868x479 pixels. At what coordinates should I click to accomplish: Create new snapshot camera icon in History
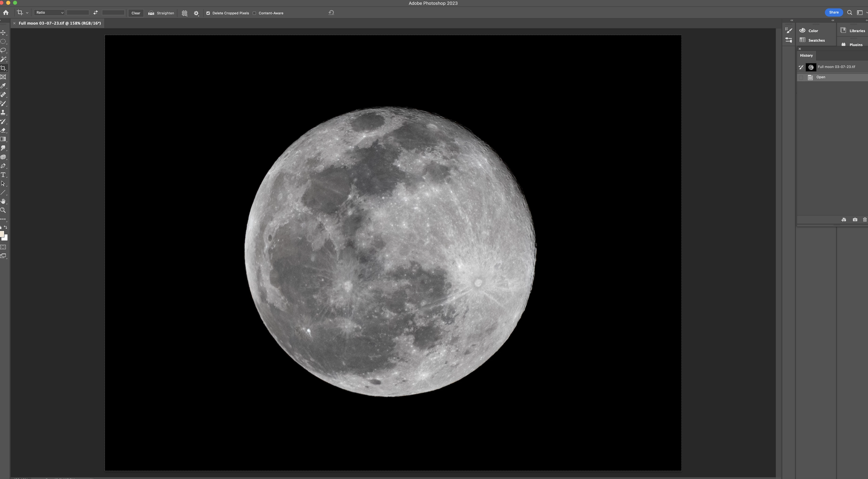click(855, 220)
